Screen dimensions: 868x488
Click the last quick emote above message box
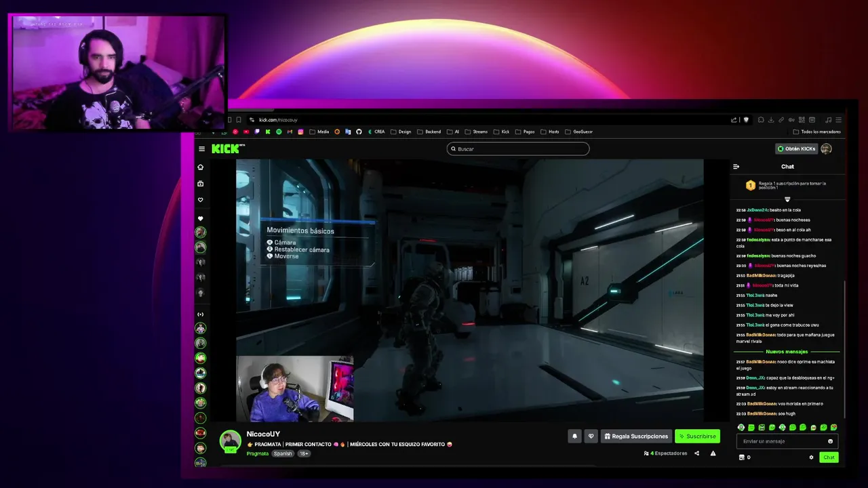coord(833,428)
